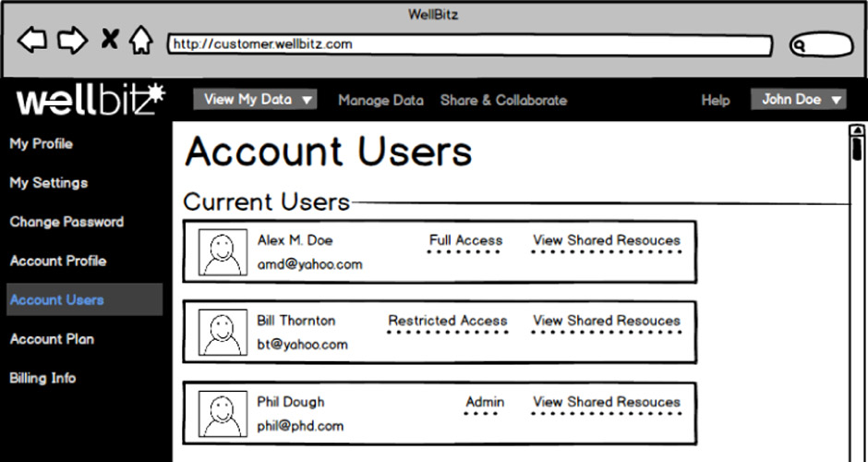Go to browser home icon

140,41
